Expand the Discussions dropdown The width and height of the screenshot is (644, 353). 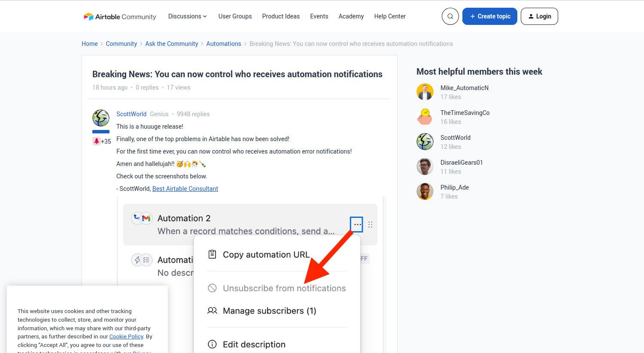point(187,16)
